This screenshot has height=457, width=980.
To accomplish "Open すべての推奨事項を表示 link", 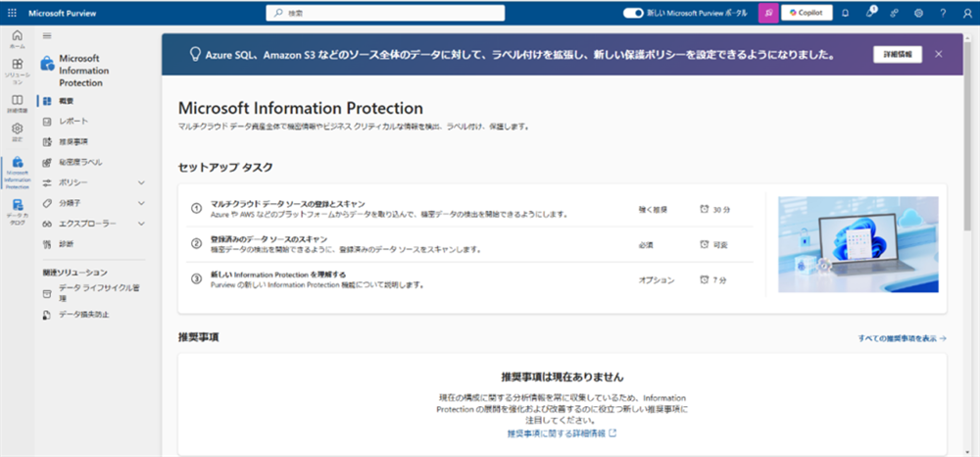I will click(x=902, y=338).
